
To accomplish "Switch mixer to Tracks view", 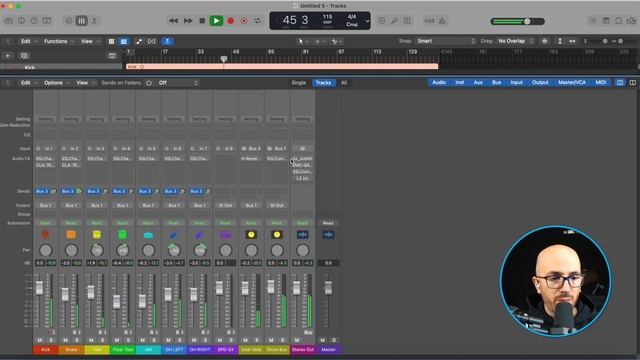I will point(323,83).
